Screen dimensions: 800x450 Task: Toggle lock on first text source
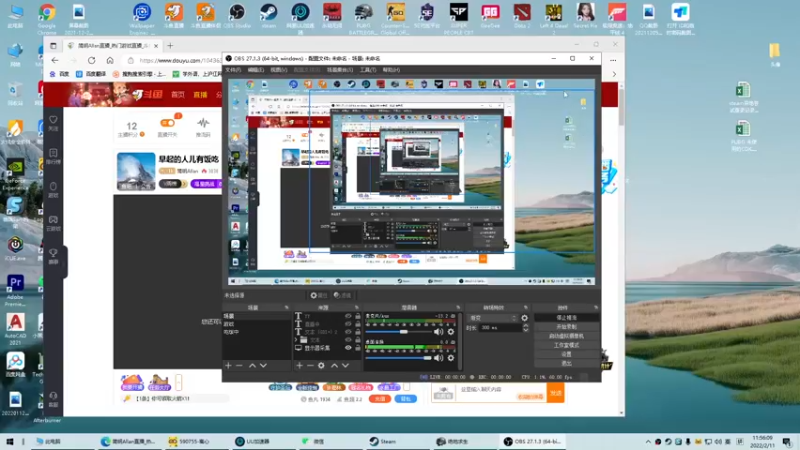[358, 316]
